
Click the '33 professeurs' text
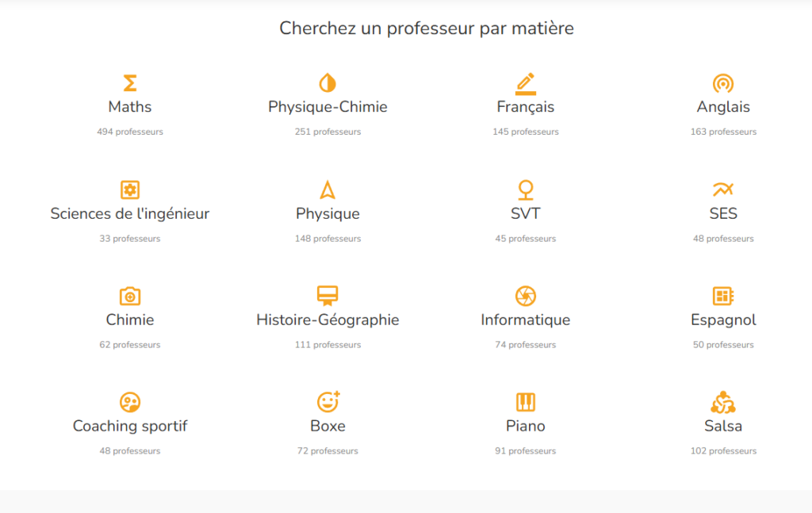click(x=130, y=239)
